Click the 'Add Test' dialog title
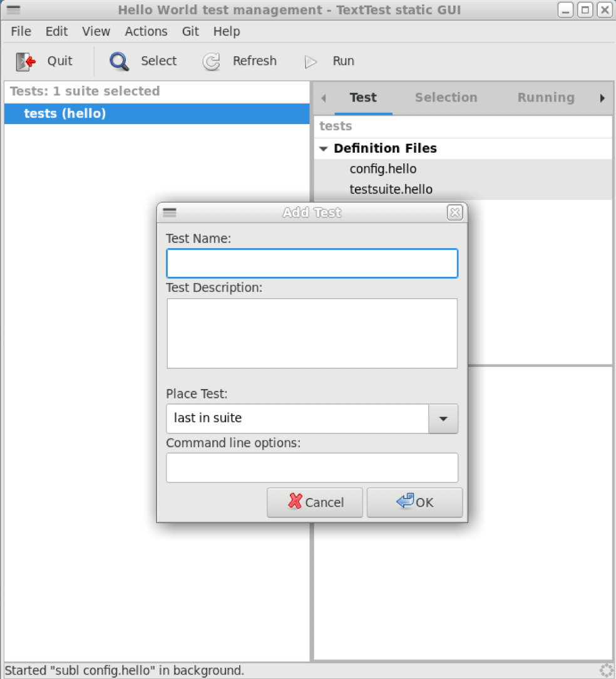Image resolution: width=616 pixels, height=679 pixels. click(312, 212)
